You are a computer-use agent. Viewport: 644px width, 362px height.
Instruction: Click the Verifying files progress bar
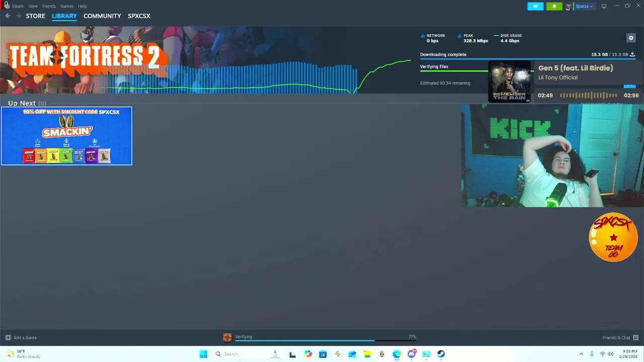coord(454,71)
